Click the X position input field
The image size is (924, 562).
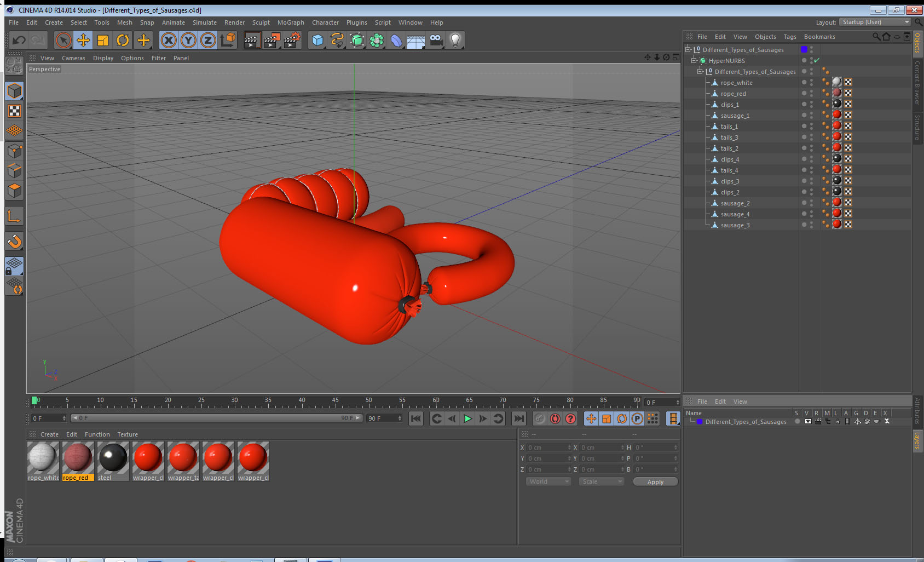tap(548, 448)
